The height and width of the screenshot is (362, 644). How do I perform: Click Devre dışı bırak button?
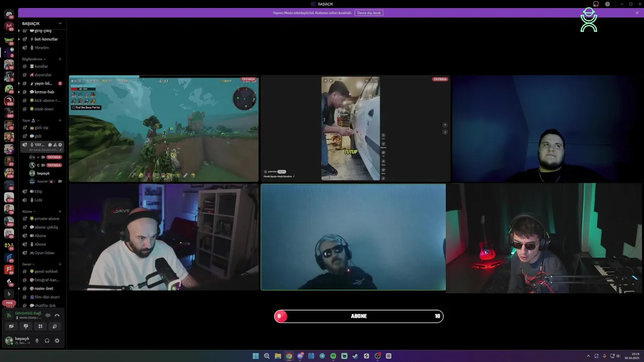click(x=369, y=13)
